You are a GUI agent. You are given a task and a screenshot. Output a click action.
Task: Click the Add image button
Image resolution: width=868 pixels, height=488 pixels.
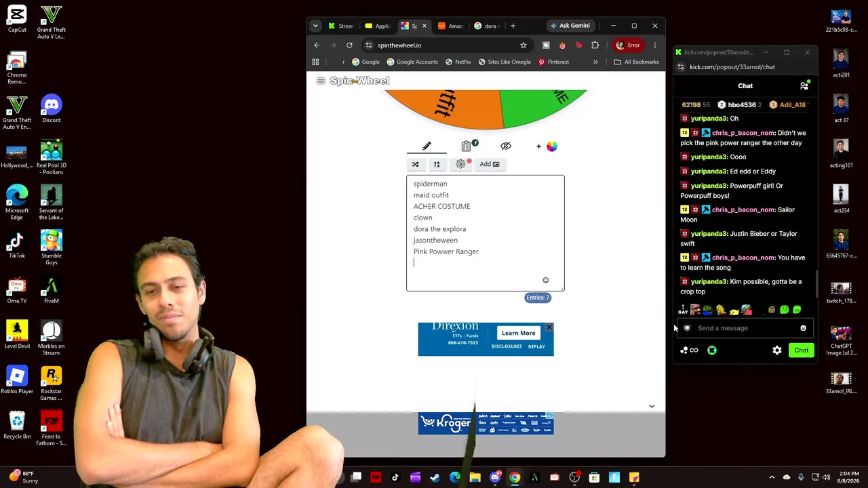pos(490,164)
